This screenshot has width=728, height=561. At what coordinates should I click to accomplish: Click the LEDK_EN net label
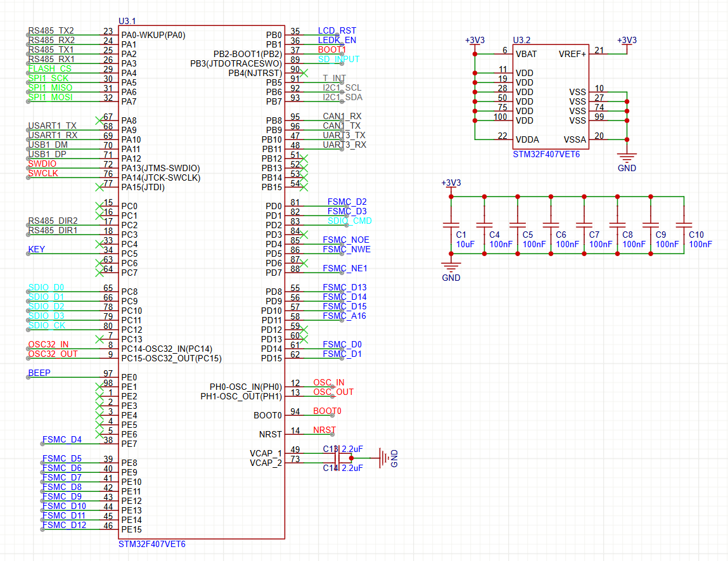coord(337,41)
